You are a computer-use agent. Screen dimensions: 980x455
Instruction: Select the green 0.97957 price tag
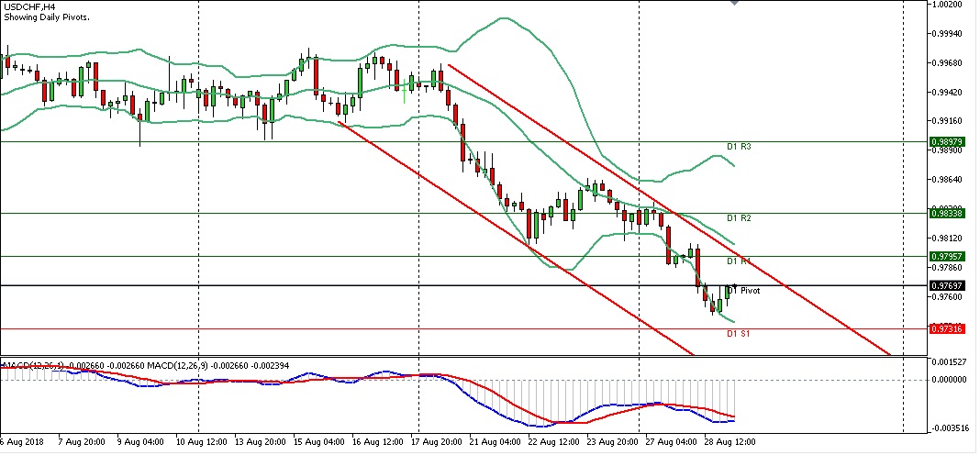pyautogui.click(x=946, y=256)
